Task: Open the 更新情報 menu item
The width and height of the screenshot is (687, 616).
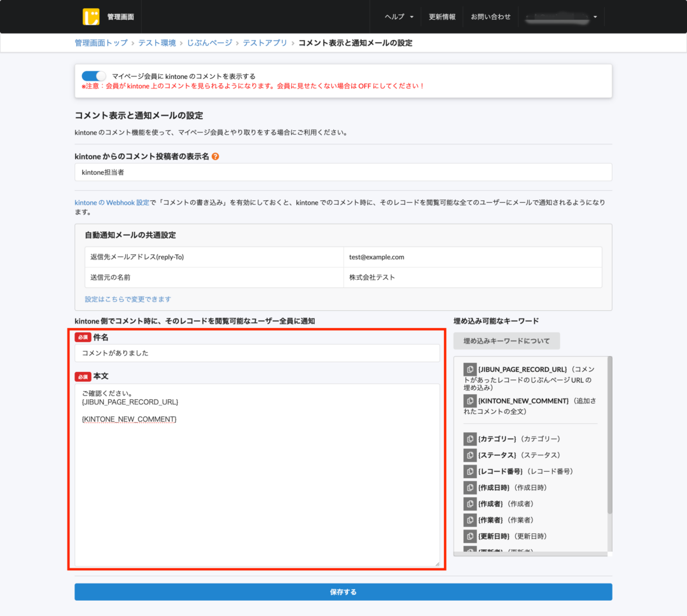Action: [x=442, y=17]
